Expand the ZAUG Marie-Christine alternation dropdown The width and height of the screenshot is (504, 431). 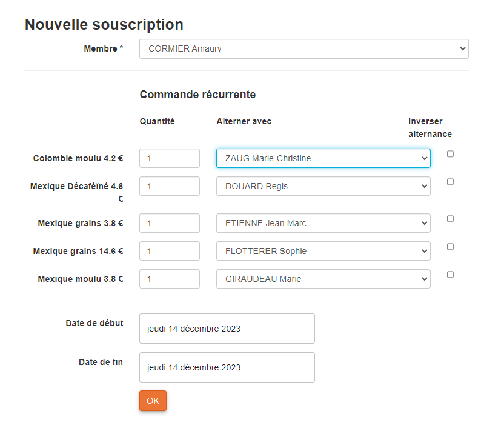323,158
